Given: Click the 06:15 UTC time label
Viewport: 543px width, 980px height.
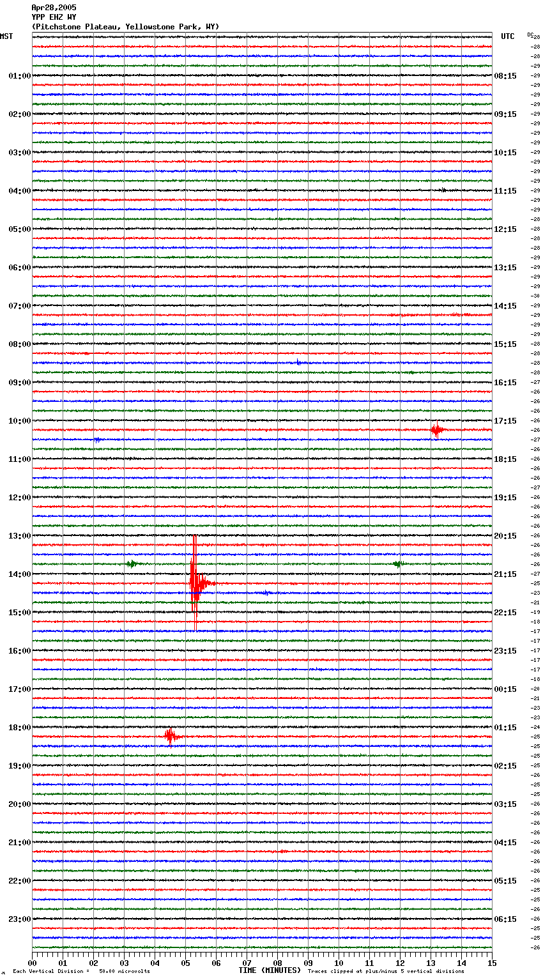Looking at the screenshot, I should point(505,919).
